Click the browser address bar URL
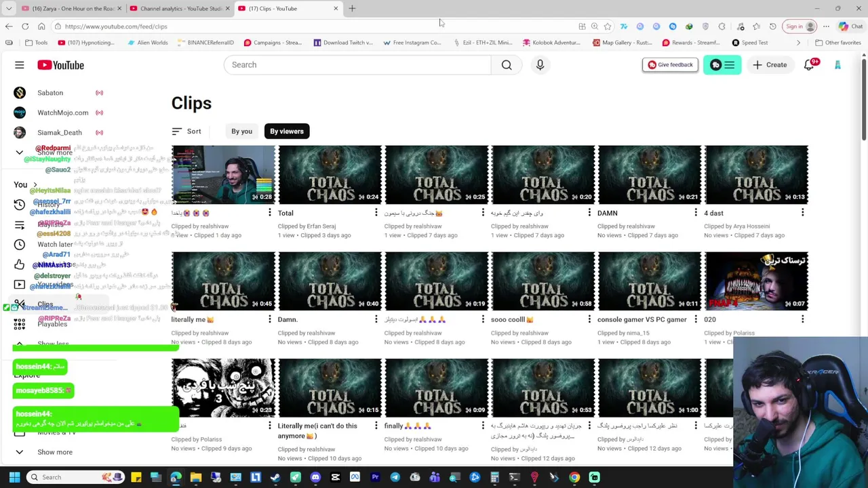The height and width of the screenshot is (488, 868). click(x=116, y=26)
